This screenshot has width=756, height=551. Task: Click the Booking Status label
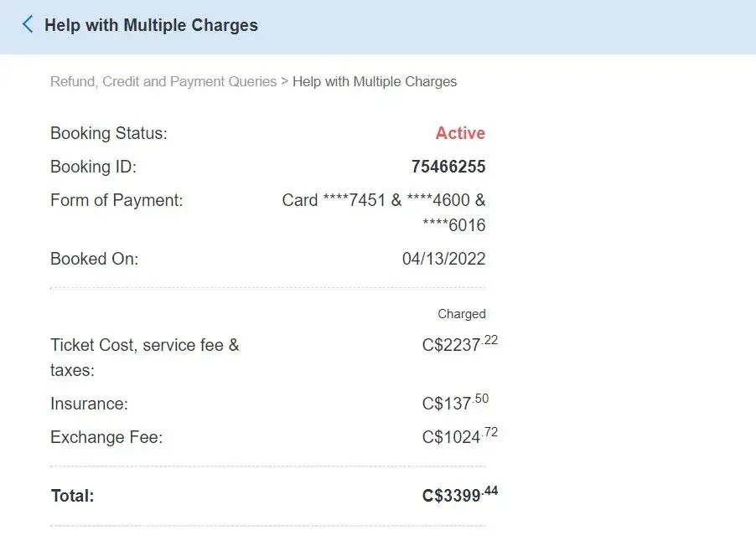109,133
